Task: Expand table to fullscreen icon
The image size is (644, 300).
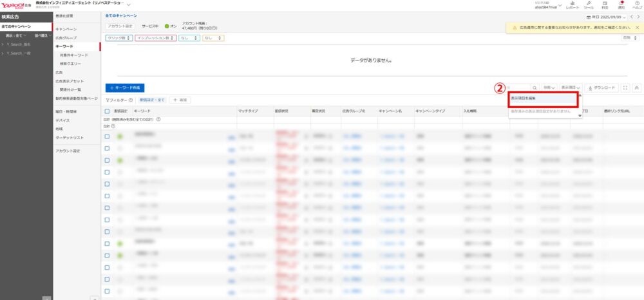Action: [625, 87]
